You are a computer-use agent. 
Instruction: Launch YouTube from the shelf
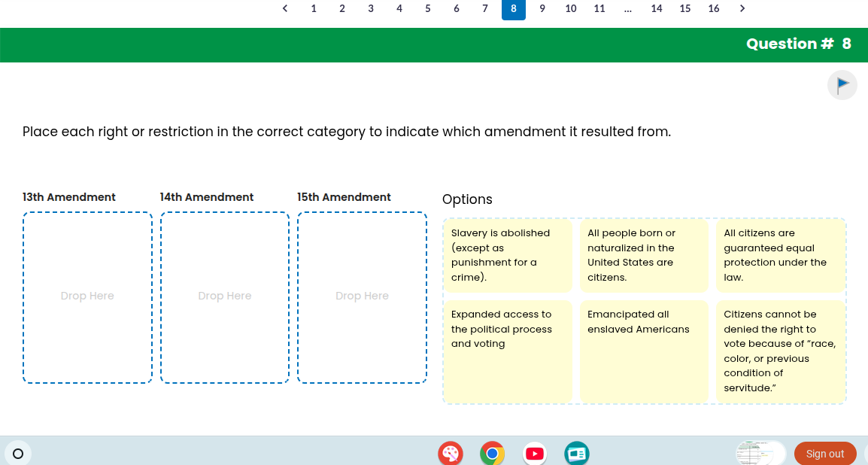(534, 453)
